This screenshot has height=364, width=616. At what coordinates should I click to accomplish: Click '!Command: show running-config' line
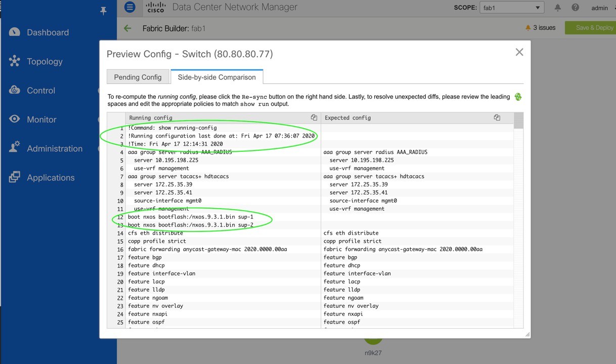pos(172,128)
